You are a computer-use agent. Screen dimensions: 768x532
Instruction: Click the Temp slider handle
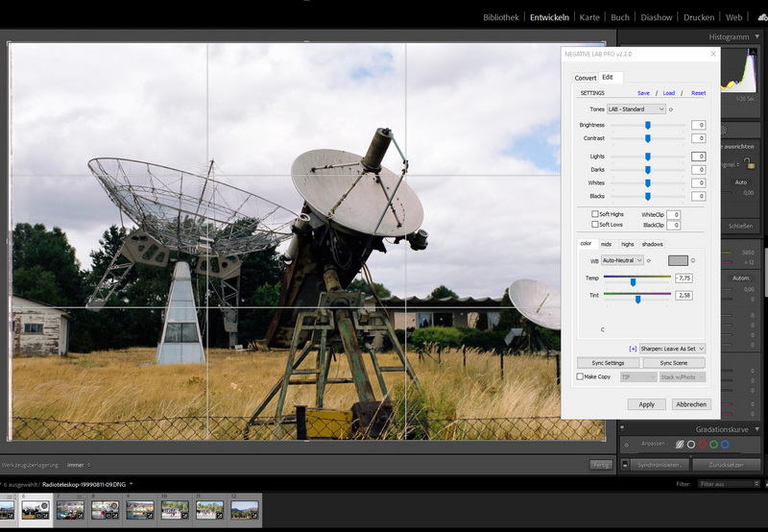pos(633,282)
